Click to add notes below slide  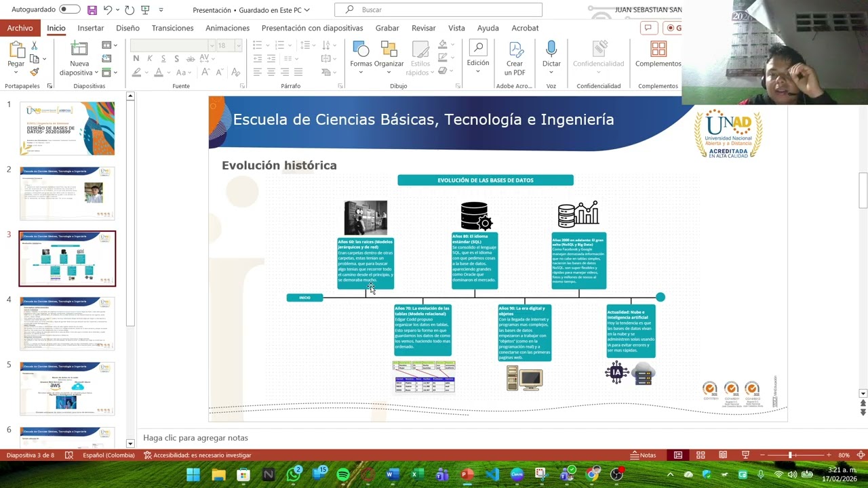195,438
